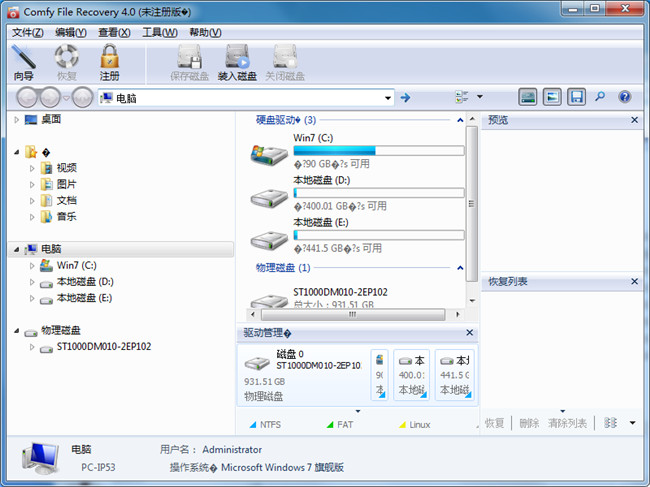Close the 恢复列表 panel

tap(634, 281)
